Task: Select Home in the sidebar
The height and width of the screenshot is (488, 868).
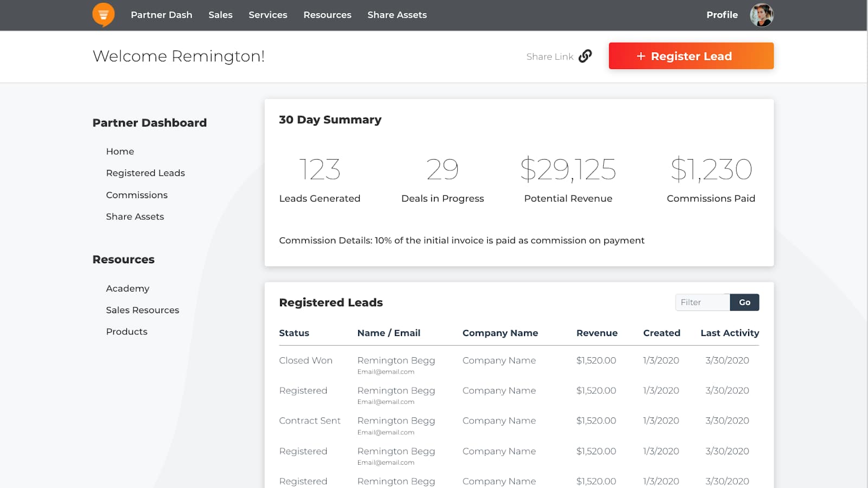Action: click(x=120, y=151)
